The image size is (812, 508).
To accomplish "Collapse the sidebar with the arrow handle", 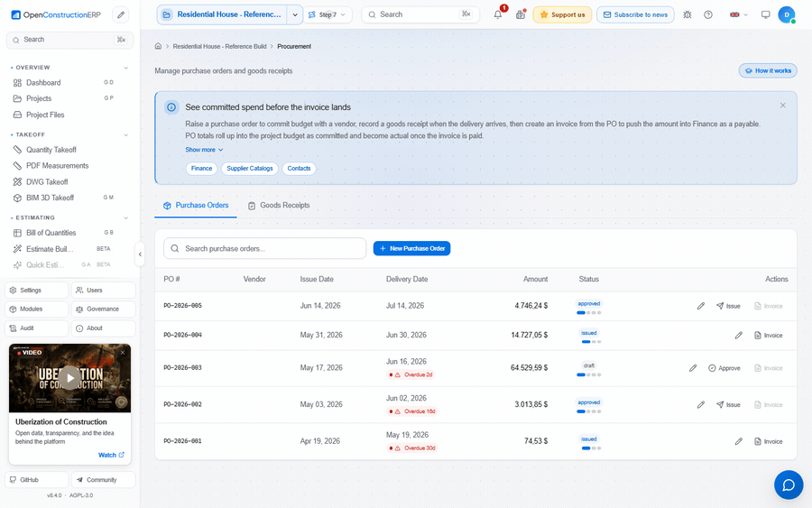I will [x=140, y=254].
